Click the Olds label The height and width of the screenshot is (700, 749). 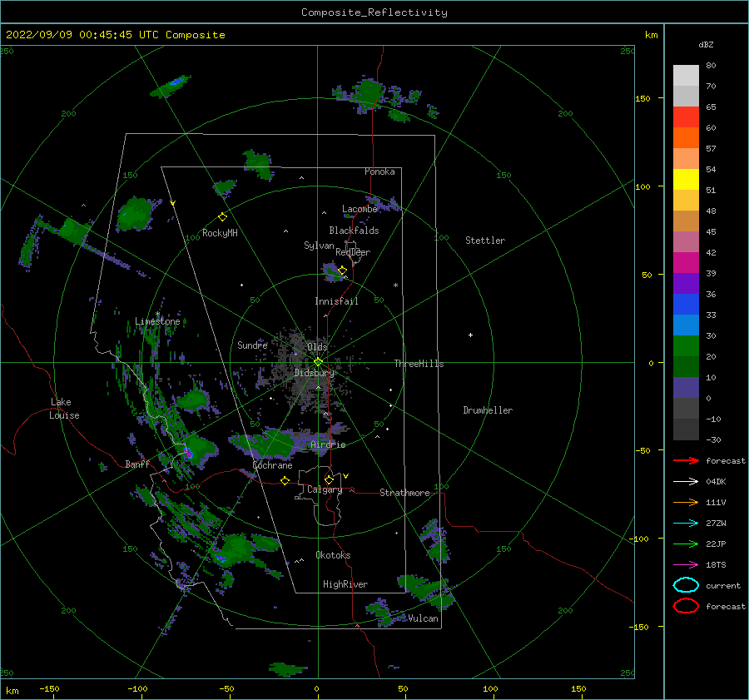click(x=317, y=347)
